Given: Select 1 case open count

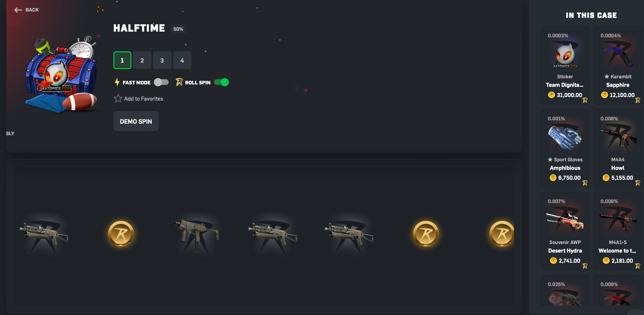Looking at the screenshot, I should coord(122,60).
